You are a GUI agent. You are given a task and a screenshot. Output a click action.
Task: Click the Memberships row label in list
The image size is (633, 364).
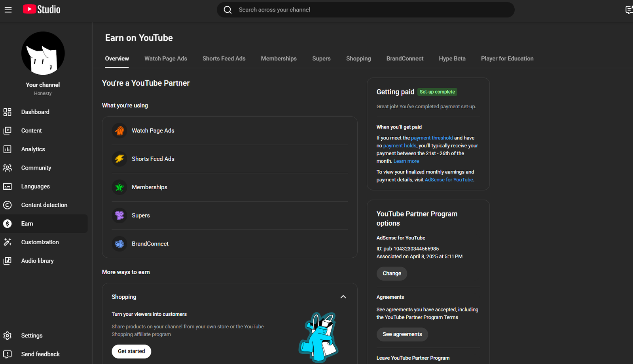150,187
